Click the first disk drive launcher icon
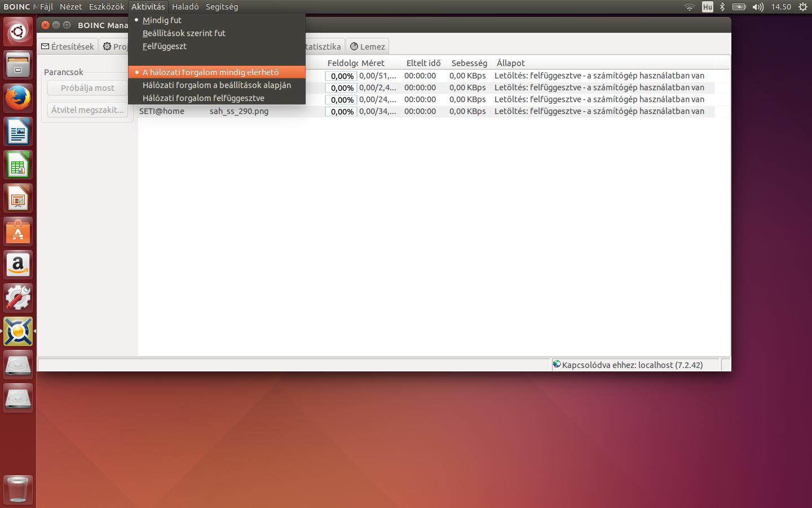Screen dimensions: 812x508 point(18,365)
